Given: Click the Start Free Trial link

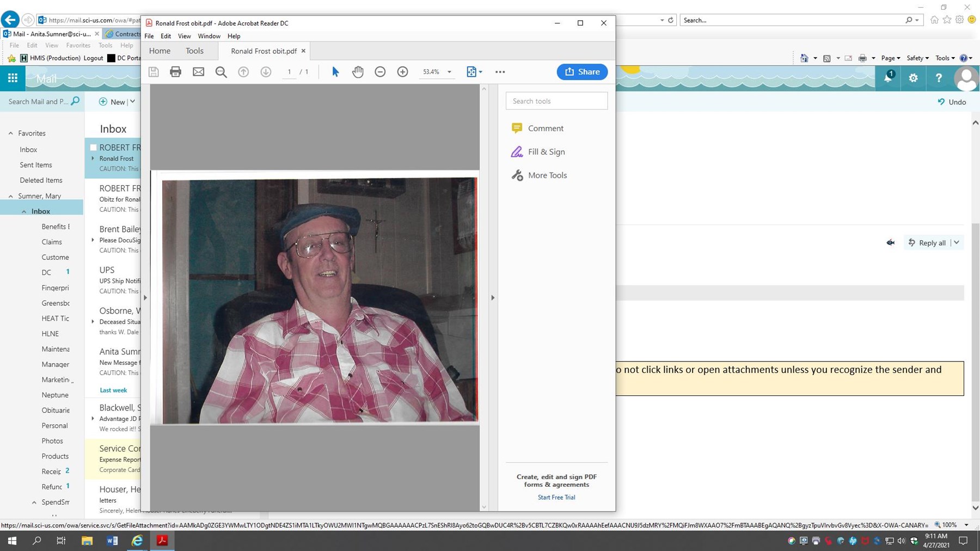Looking at the screenshot, I should [x=556, y=497].
